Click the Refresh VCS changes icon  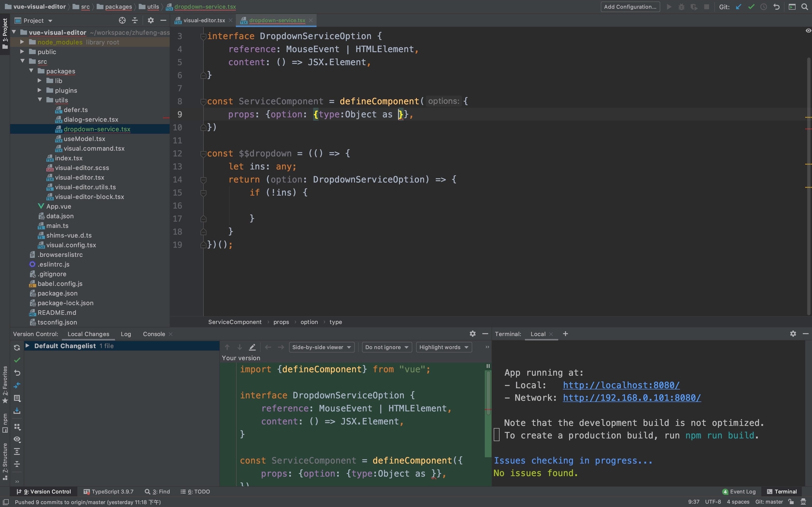pyautogui.click(x=17, y=347)
